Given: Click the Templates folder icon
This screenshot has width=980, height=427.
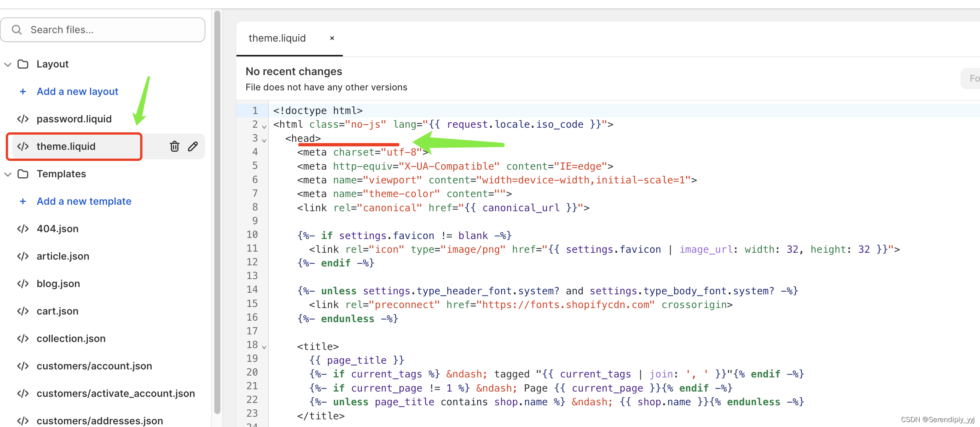Looking at the screenshot, I should pos(23,174).
